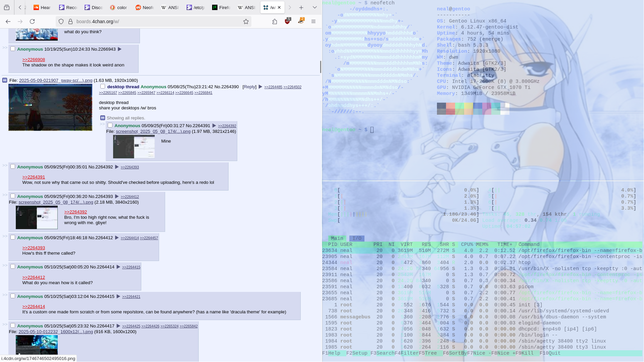Switch to the DuckDuckGo 'color' tab
The image size is (644, 362).
(119, 7)
